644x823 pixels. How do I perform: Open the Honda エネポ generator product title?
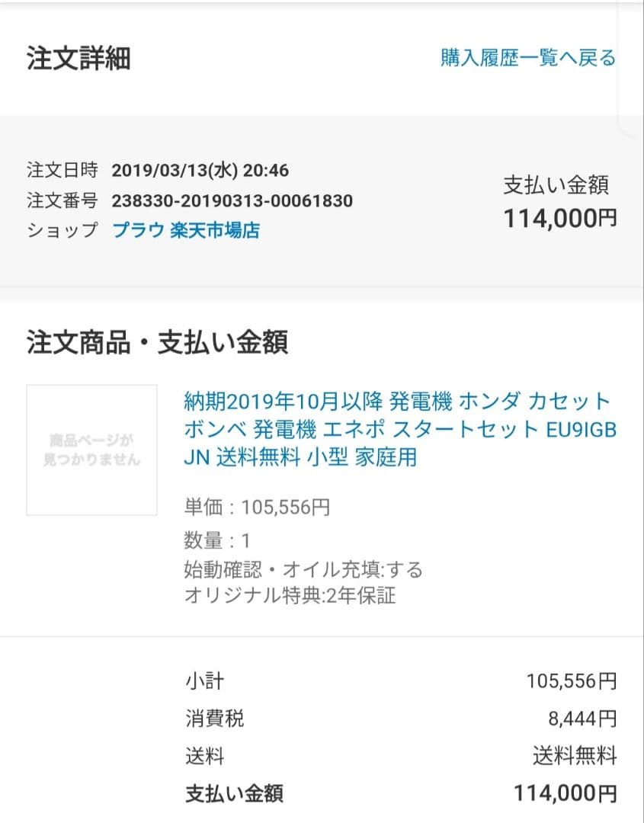[399, 428]
